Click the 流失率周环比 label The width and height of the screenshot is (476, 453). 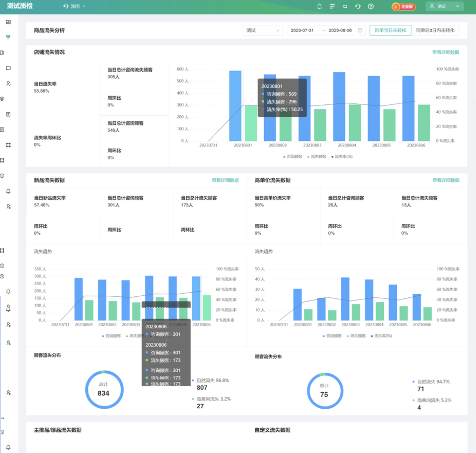tap(47, 138)
